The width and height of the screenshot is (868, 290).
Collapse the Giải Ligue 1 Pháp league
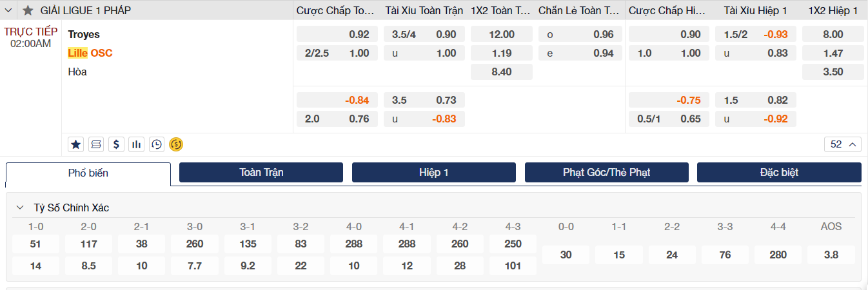click(x=10, y=10)
